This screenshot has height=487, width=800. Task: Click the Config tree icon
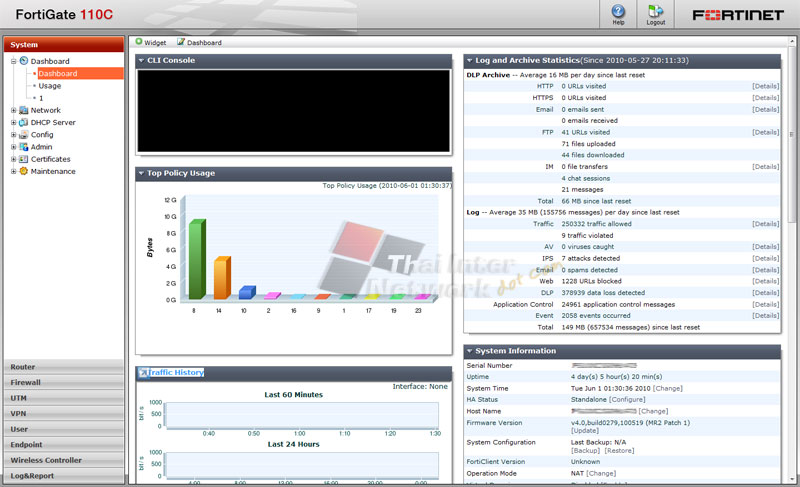click(x=23, y=135)
